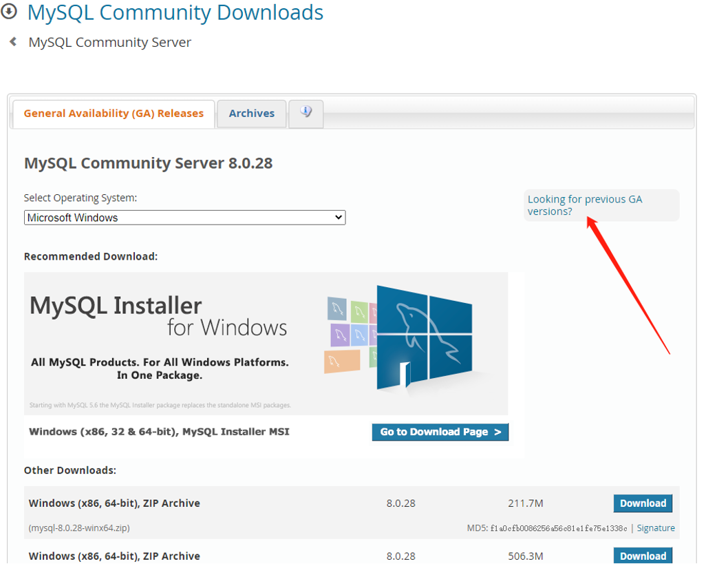Download the 211.7M Windows ZIP Archive
The image size is (728, 564).
(643, 503)
